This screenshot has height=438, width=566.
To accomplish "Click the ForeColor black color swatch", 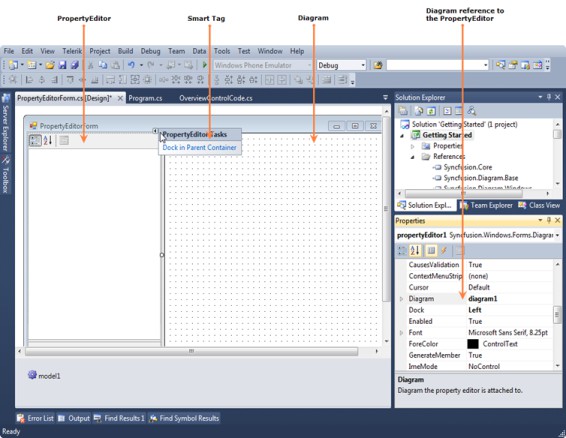I will pyautogui.click(x=473, y=344).
